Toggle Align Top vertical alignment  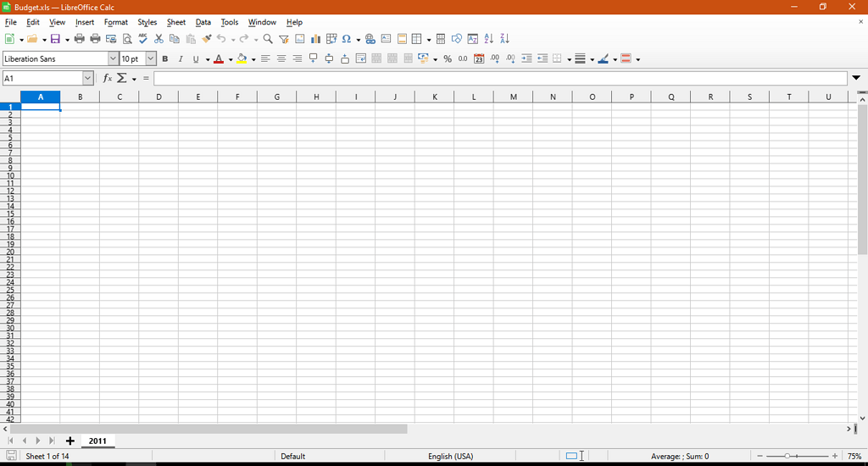[314, 58]
